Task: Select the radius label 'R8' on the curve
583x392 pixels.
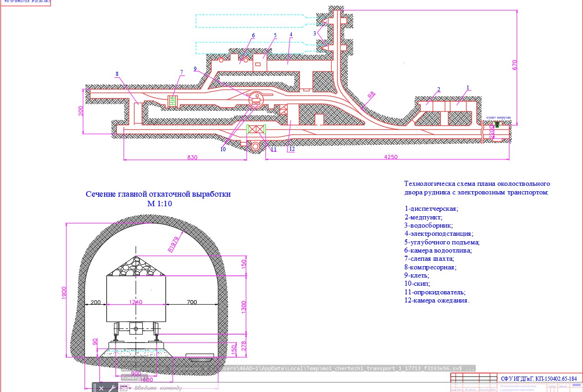Action: [372, 95]
